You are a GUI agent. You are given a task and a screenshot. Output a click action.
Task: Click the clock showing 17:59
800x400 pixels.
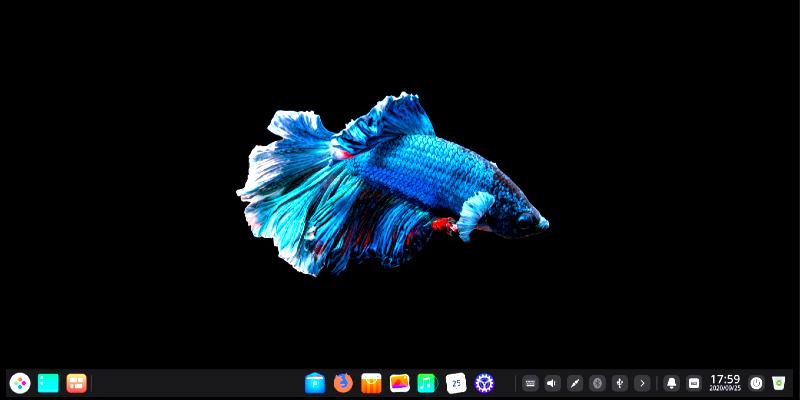coord(725,382)
